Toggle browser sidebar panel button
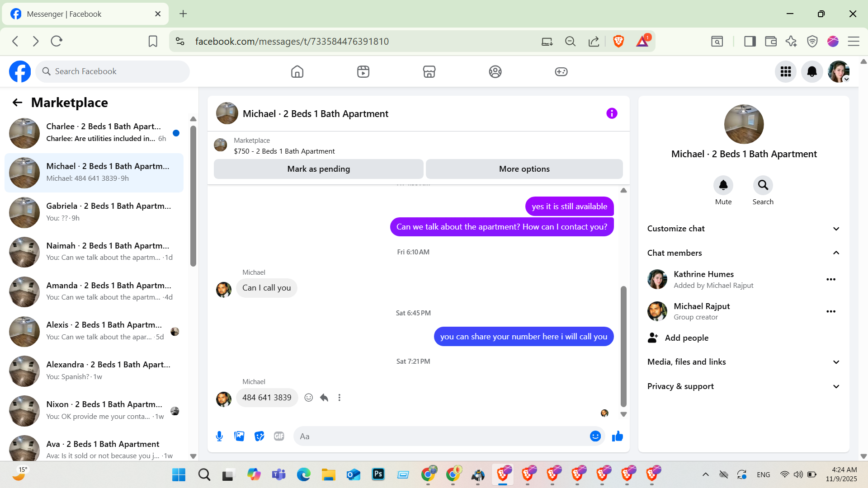This screenshot has height=488, width=868. tap(750, 41)
